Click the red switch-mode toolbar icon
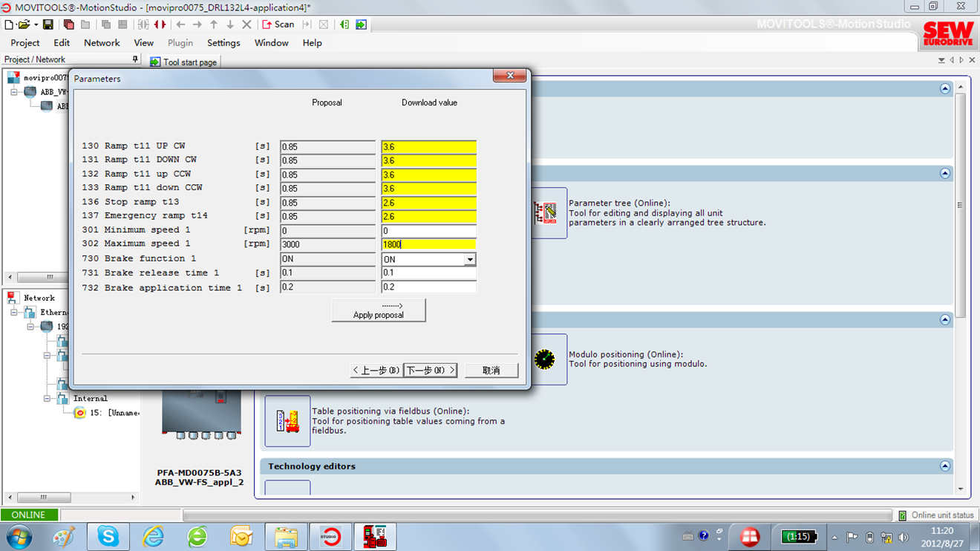Image resolution: width=980 pixels, height=551 pixels. (x=160, y=25)
